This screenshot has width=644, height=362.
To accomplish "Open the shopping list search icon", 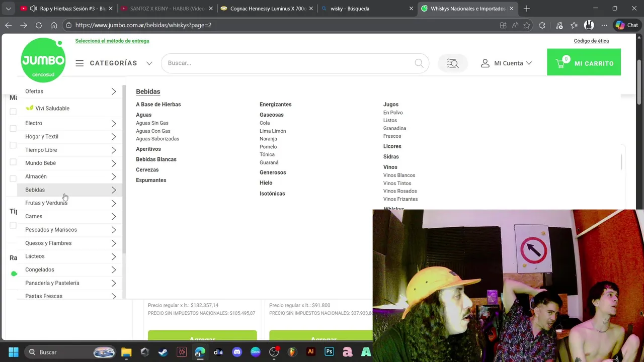I will (453, 63).
